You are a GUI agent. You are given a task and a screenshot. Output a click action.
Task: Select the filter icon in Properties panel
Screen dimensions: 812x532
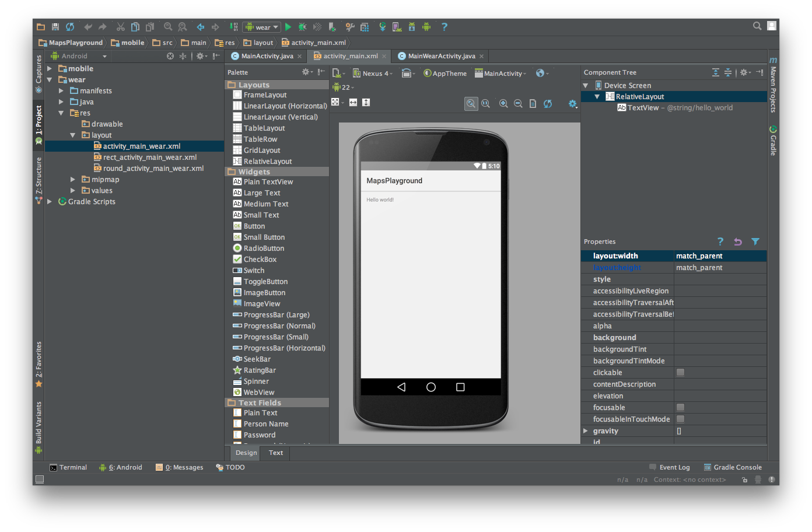click(x=755, y=242)
